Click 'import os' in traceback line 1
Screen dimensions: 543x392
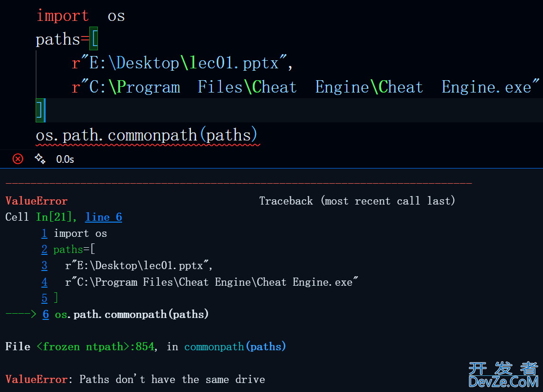(x=80, y=233)
